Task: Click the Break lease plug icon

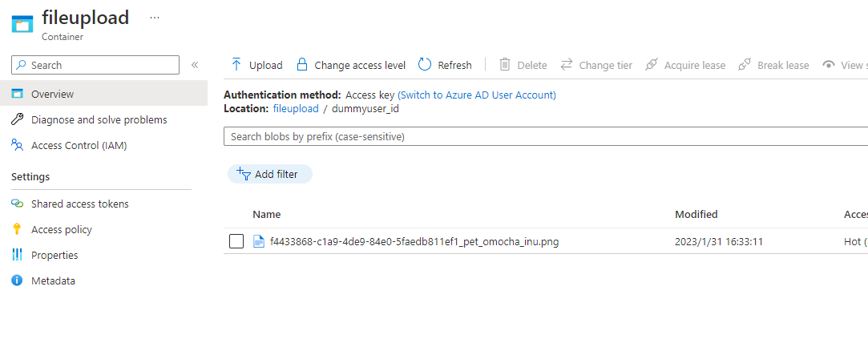Action: [x=745, y=65]
